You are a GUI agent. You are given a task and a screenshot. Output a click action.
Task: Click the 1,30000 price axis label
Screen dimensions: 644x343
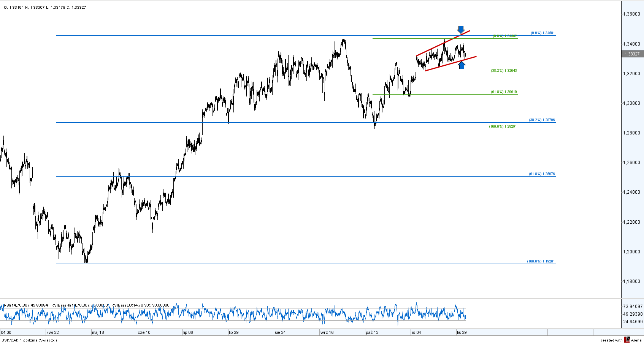click(x=632, y=103)
